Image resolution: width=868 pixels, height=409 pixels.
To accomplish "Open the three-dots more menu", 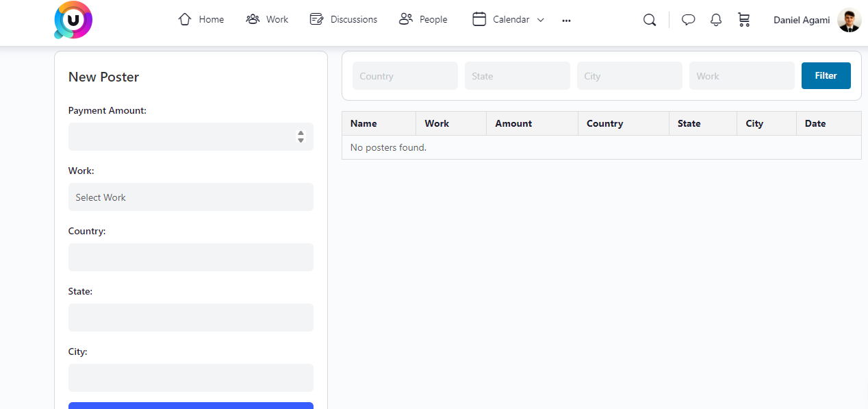I will point(566,21).
